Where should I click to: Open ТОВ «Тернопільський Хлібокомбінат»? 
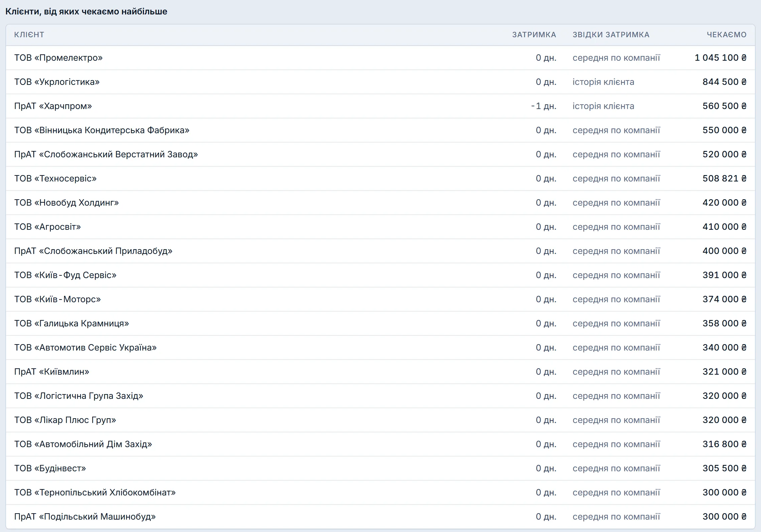click(95, 492)
